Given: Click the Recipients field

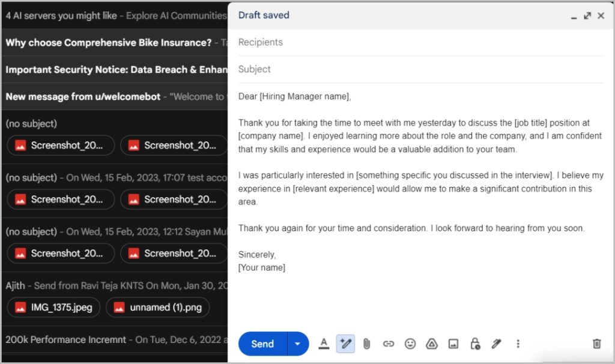Looking at the screenshot, I should [x=421, y=42].
